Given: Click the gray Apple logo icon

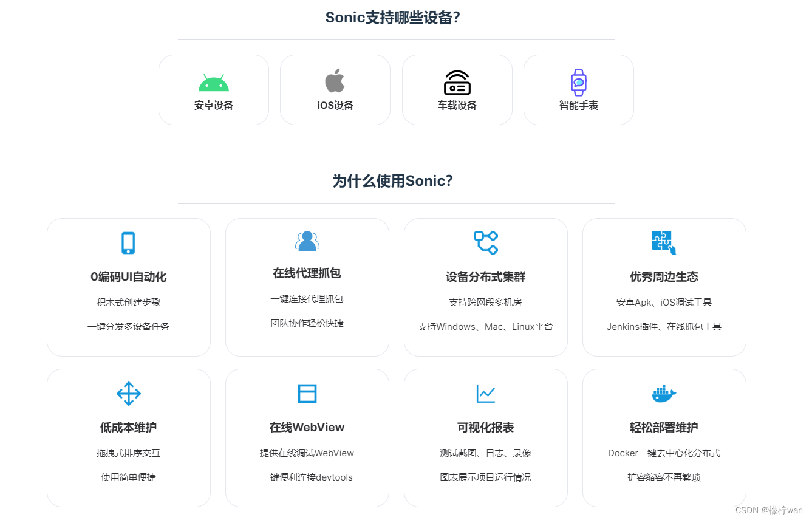Looking at the screenshot, I should pos(335,81).
